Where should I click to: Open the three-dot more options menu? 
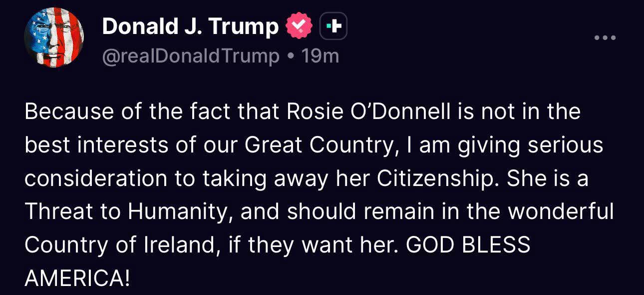606,38
